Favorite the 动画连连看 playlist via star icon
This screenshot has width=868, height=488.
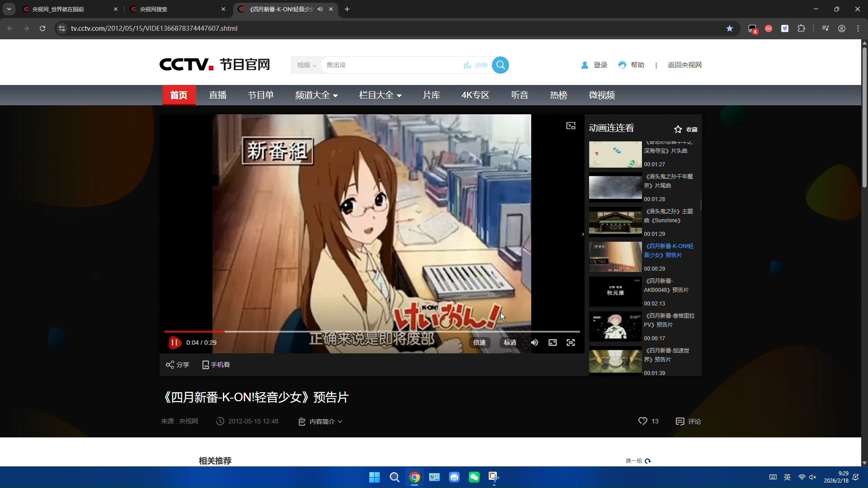click(678, 129)
